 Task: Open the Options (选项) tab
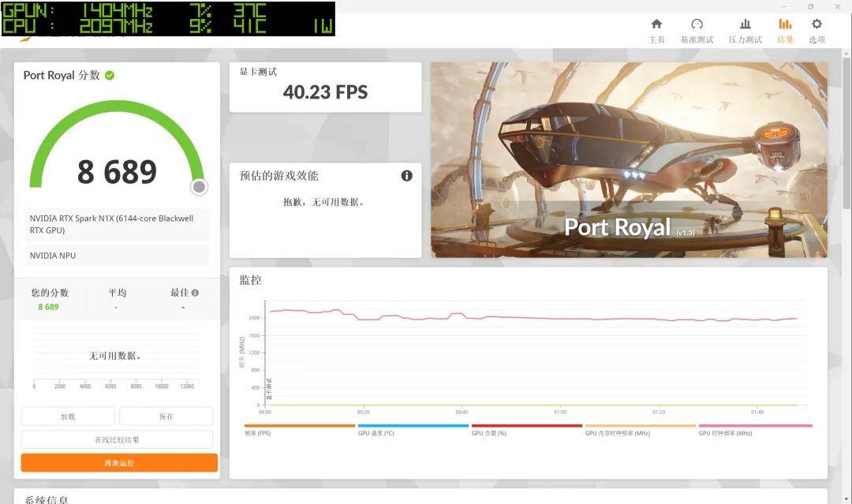[x=816, y=31]
